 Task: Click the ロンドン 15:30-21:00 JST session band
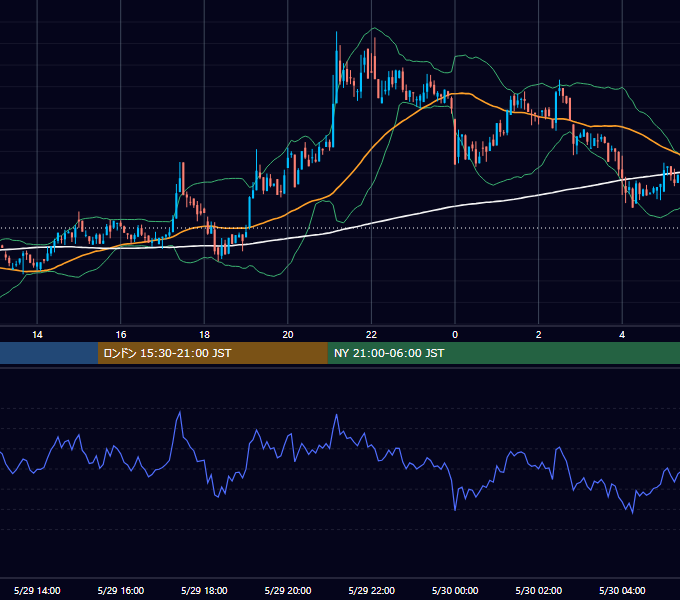click(x=212, y=353)
